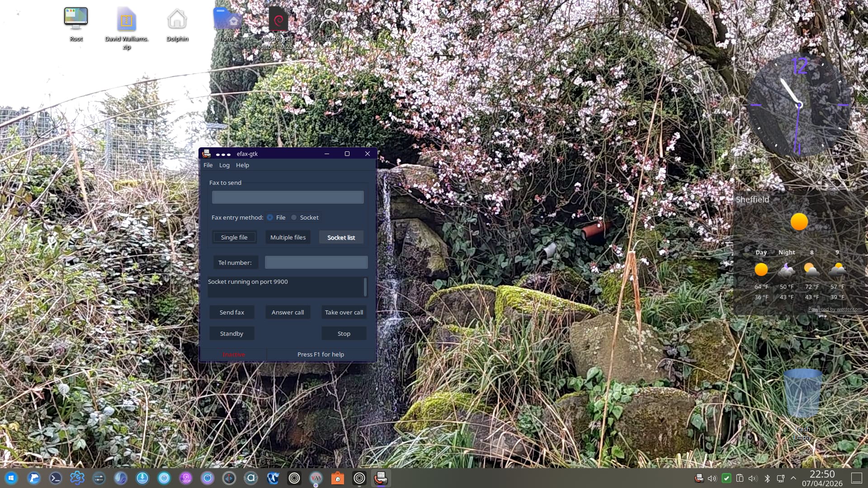Expand hidden system tray icons arrow

793,478
